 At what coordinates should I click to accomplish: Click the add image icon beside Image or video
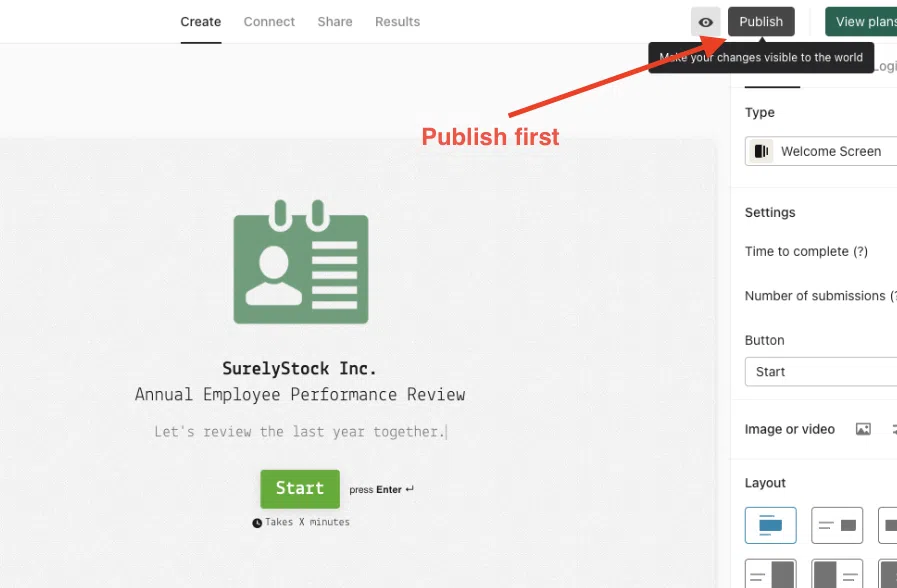pyautogui.click(x=863, y=429)
